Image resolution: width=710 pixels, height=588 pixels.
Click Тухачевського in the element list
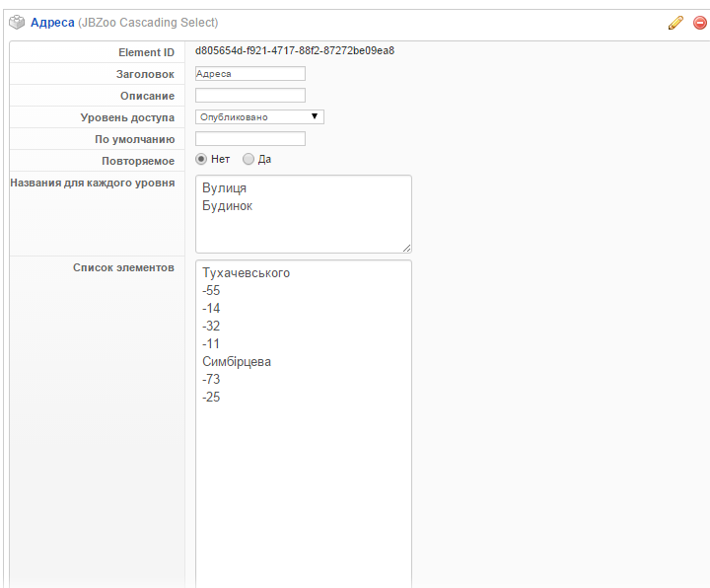click(x=246, y=273)
